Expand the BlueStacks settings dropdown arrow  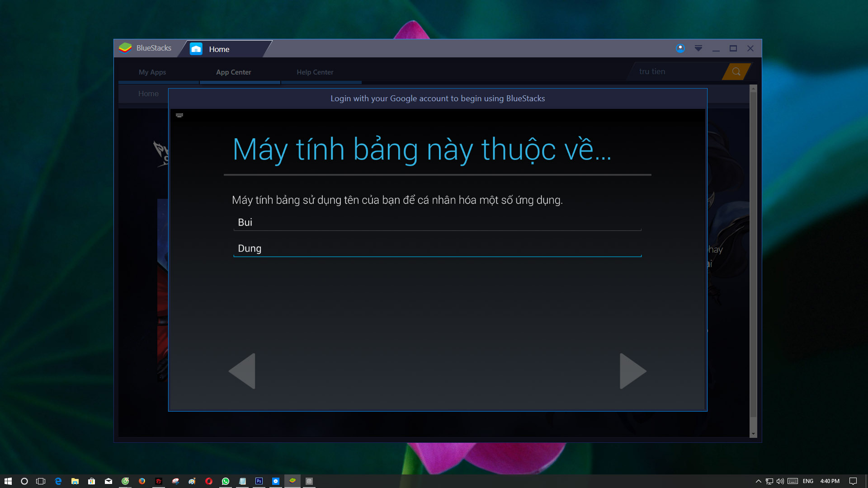pos(698,48)
